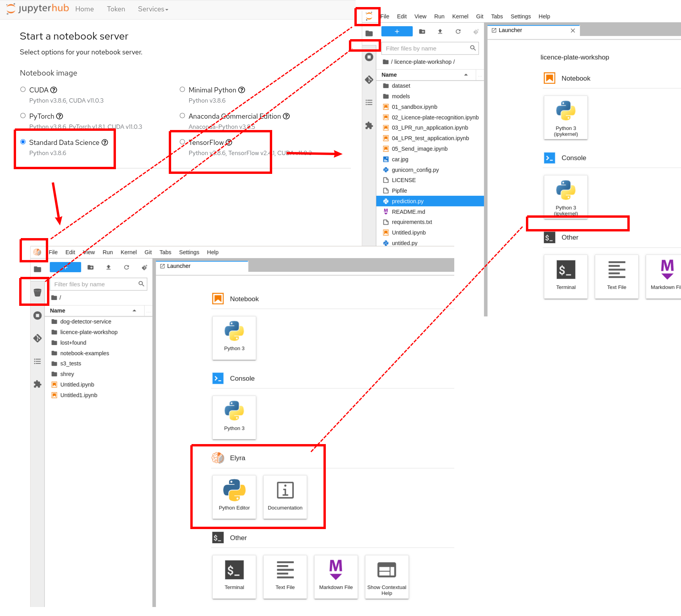Image resolution: width=681 pixels, height=616 pixels.
Task: Open Terminal card in Elyra JupyterLab launcher
Action: pyautogui.click(x=234, y=577)
